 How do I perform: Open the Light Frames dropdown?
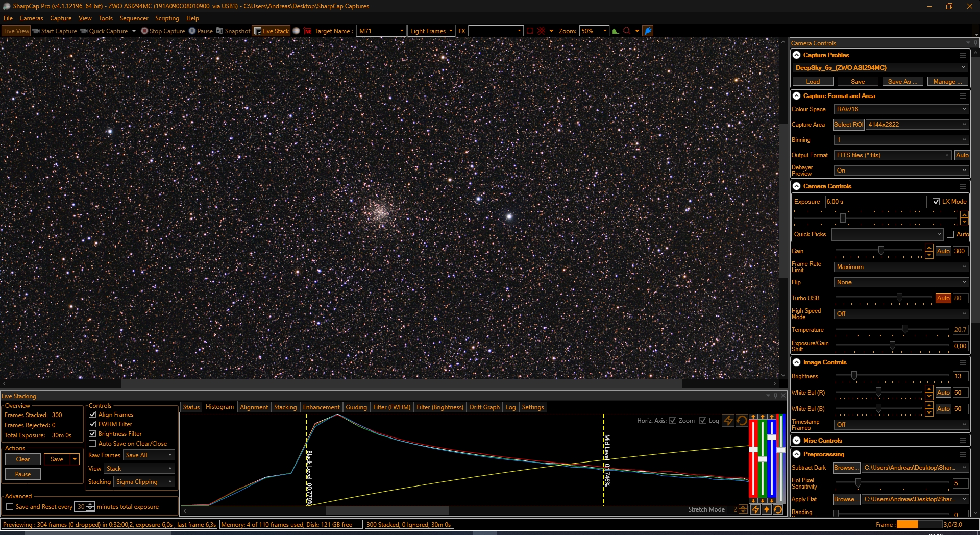pyautogui.click(x=431, y=31)
